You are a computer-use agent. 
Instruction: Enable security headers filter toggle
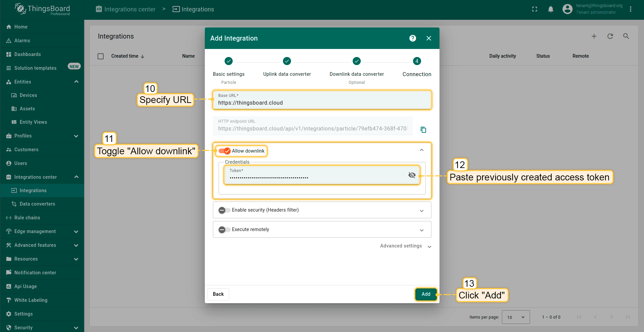[224, 210]
